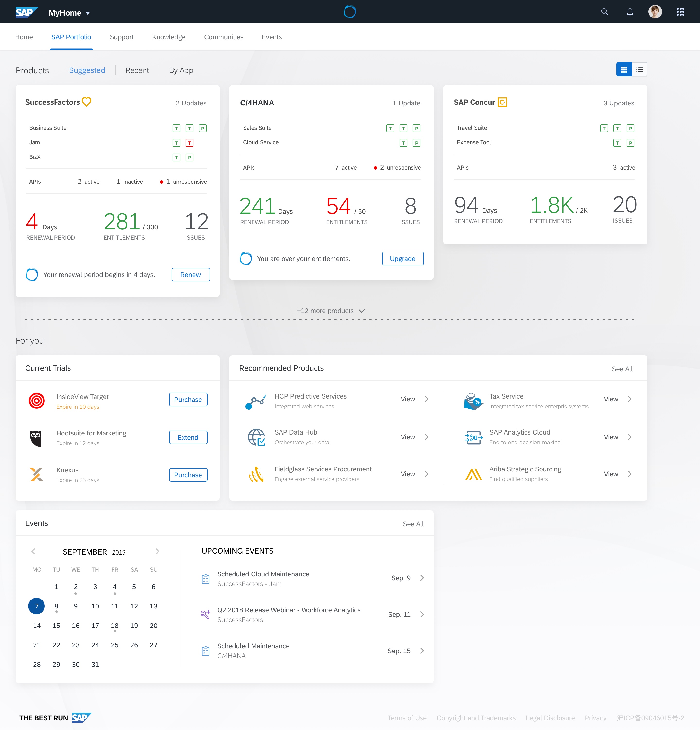Open the notifications bell

click(630, 12)
